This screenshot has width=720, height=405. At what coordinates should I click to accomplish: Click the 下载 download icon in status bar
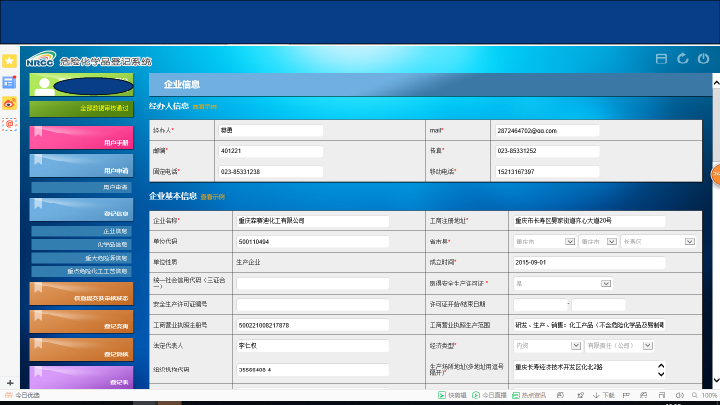602,396
